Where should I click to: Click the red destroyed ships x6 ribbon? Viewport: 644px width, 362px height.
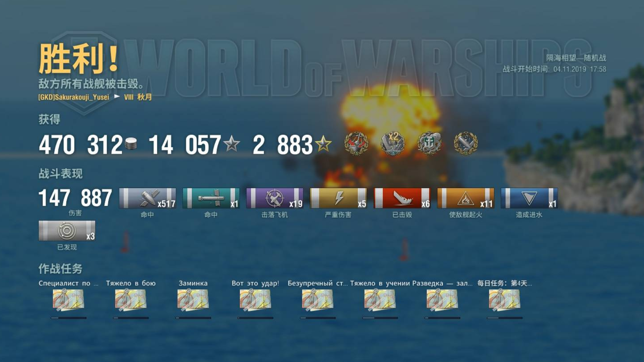pyautogui.click(x=402, y=198)
